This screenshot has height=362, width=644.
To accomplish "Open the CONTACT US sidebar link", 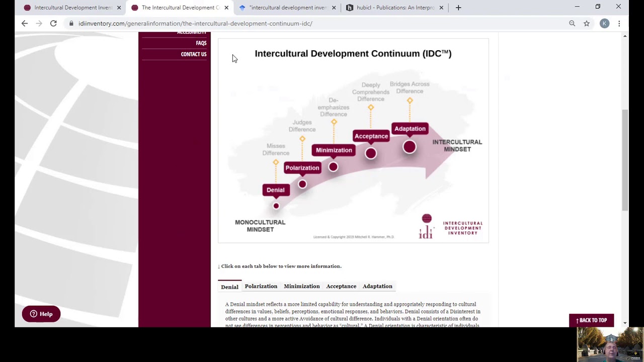I will coord(194,54).
